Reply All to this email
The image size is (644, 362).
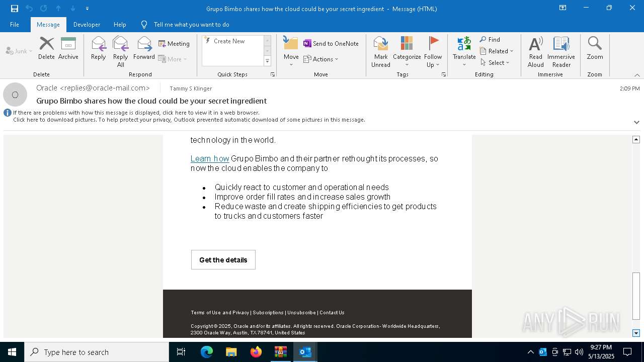121,51
